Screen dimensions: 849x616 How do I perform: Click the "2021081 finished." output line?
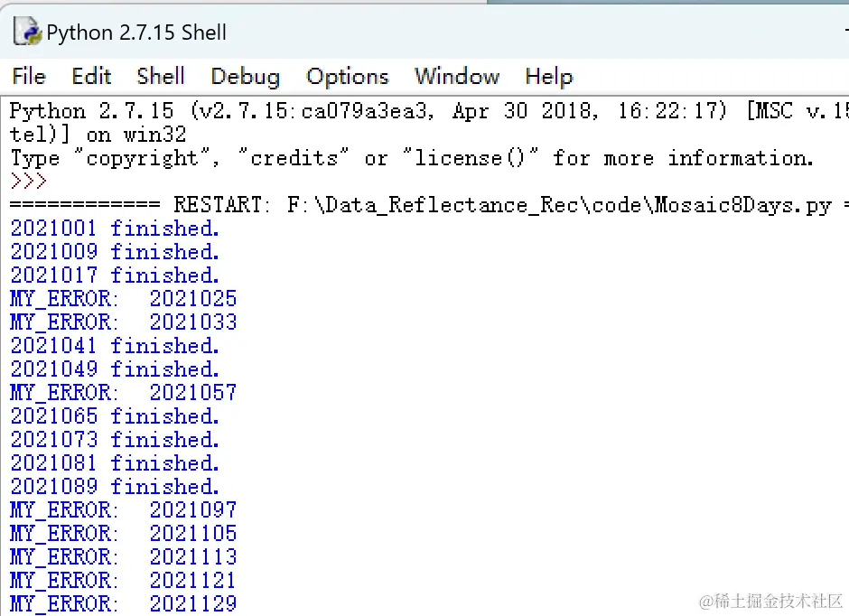click(115, 462)
